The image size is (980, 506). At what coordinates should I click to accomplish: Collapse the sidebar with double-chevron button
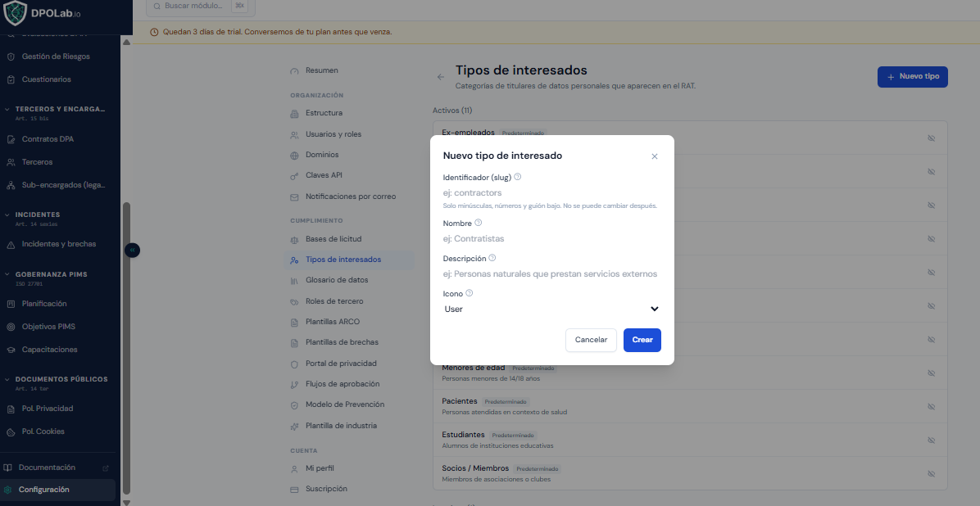click(133, 250)
